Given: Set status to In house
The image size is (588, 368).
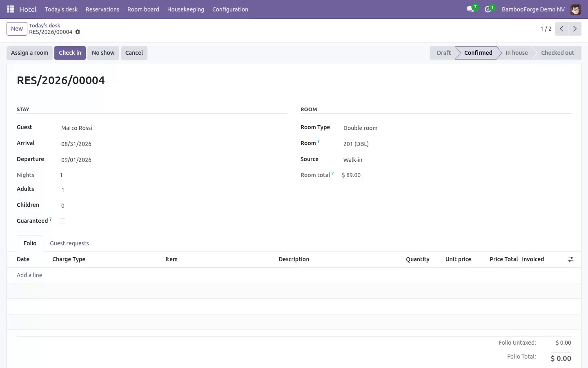Looking at the screenshot, I should (x=517, y=53).
